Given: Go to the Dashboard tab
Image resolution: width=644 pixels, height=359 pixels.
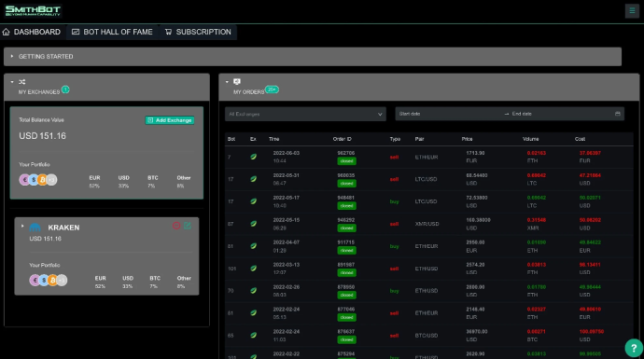Looking at the screenshot, I should (32, 32).
